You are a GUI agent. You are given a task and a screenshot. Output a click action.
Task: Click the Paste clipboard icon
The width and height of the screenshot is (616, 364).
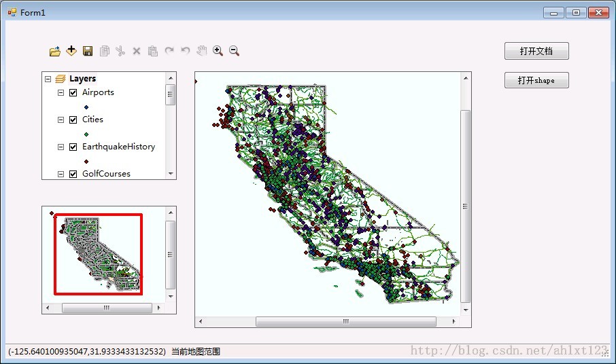coord(153,51)
